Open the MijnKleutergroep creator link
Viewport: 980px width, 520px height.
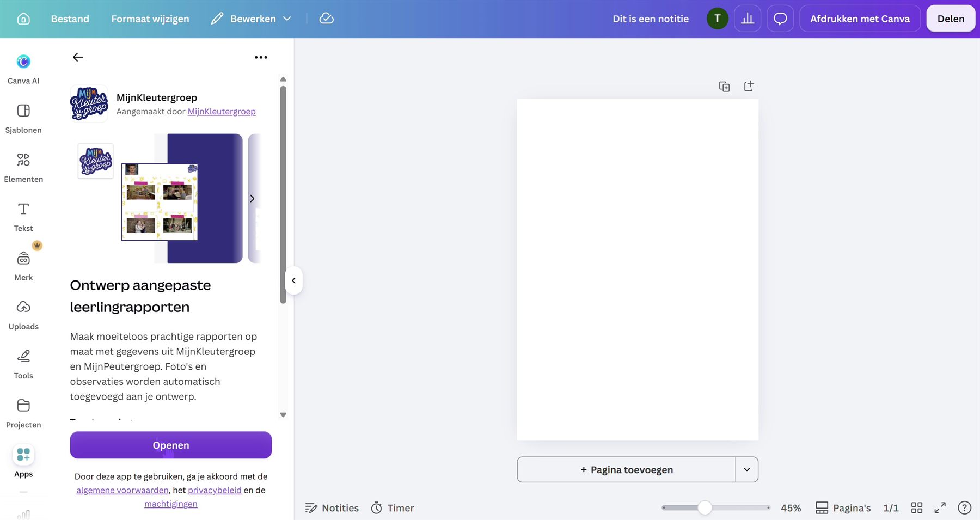[222, 111]
